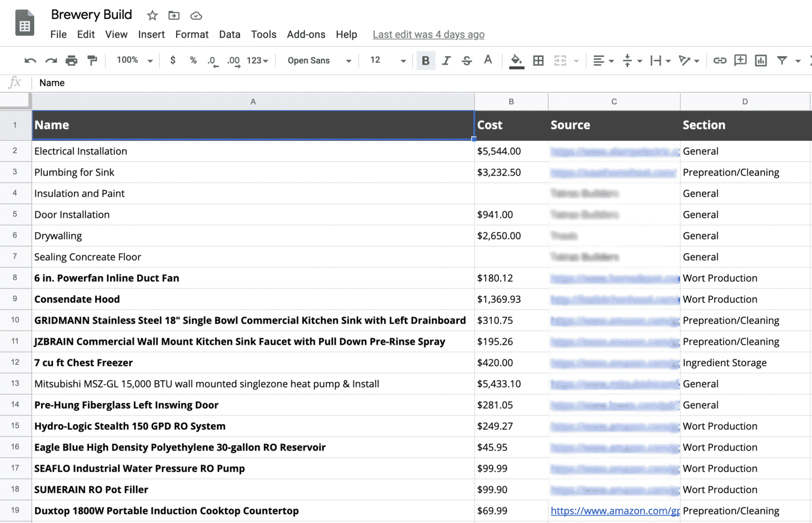Click the Print icon

click(x=71, y=61)
